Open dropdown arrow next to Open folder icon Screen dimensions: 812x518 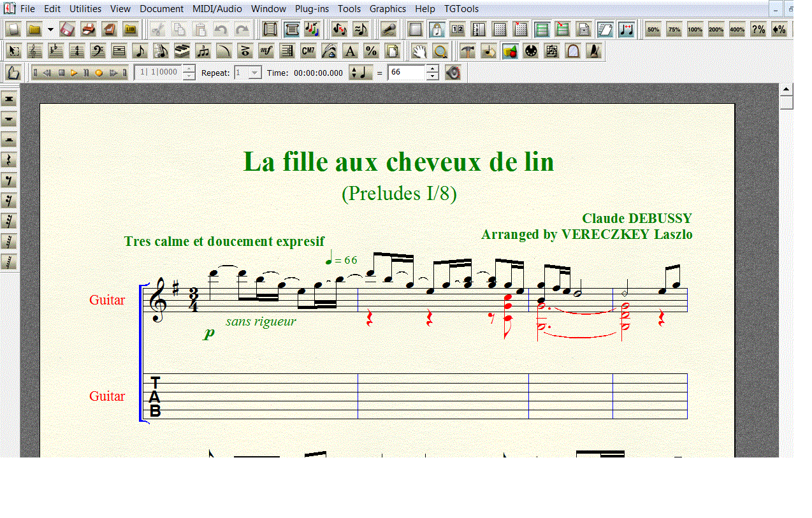[50, 29]
